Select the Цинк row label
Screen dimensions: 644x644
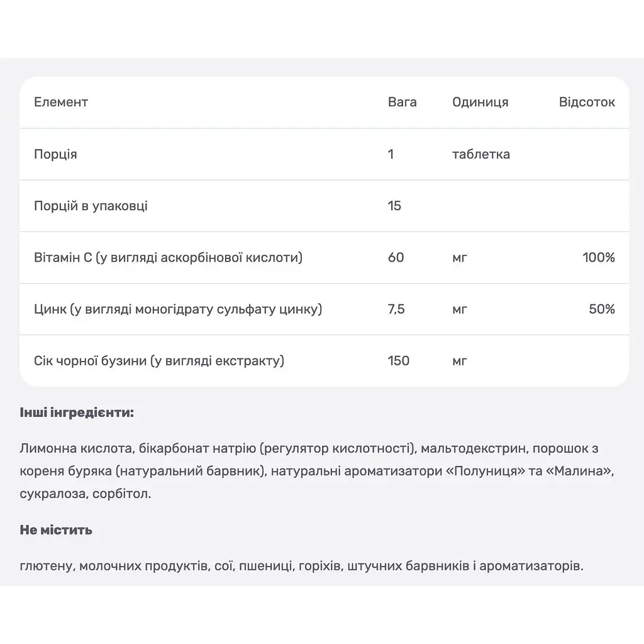(x=178, y=309)
